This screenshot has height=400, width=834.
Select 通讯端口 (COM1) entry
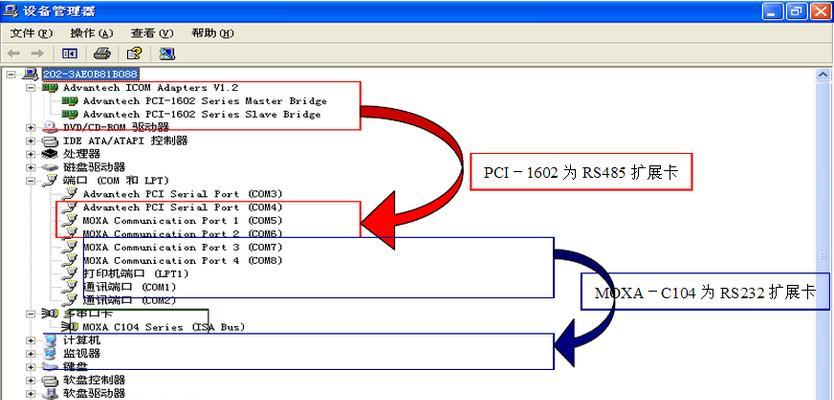pyautogui.click(x=129, y=287)
